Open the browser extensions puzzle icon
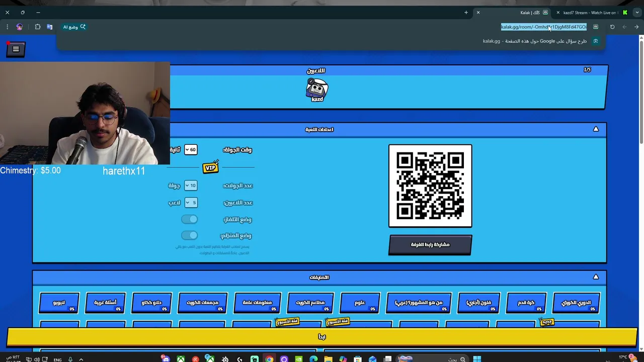This screenshot has width=644, height=362. click(38, 27)
